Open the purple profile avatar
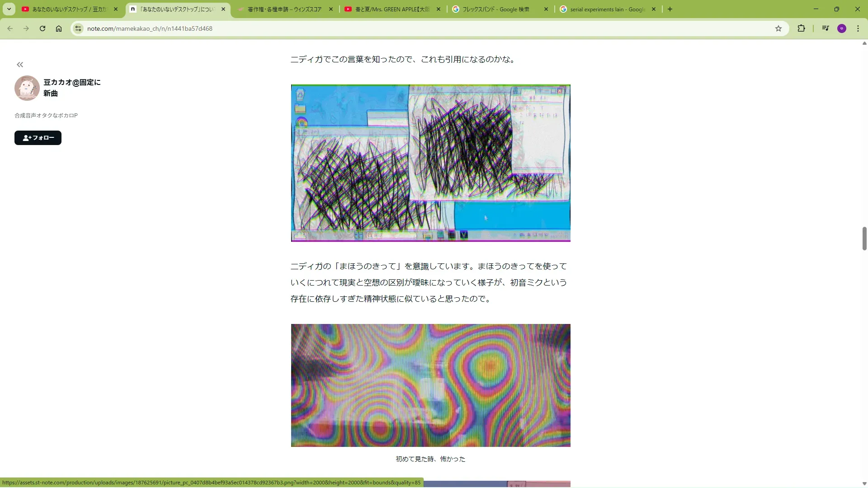This screenshot has height=488, width=868. click(841, 28)
